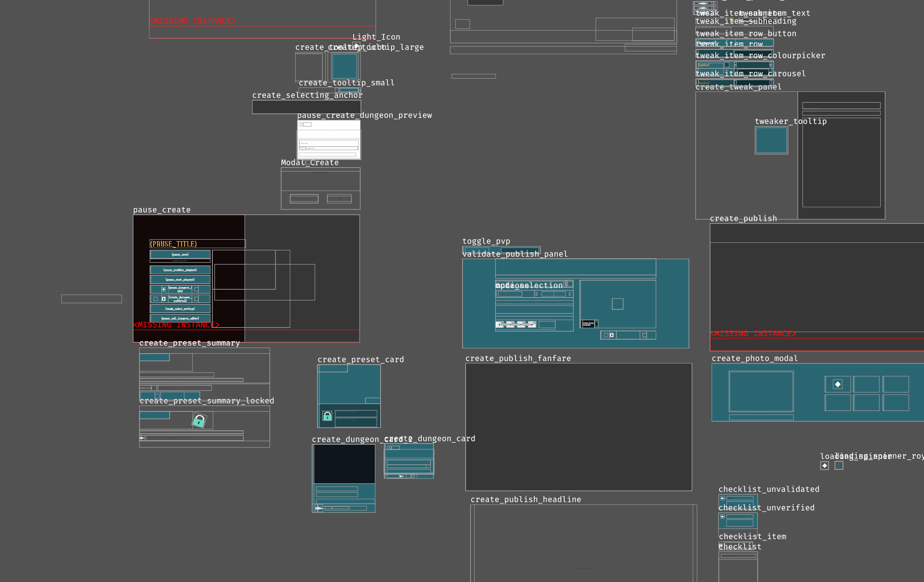Select the (mode_select_settings) menu entry
Image resolution: width=924 pixels, height=582 pixels.
pos(180,309)
